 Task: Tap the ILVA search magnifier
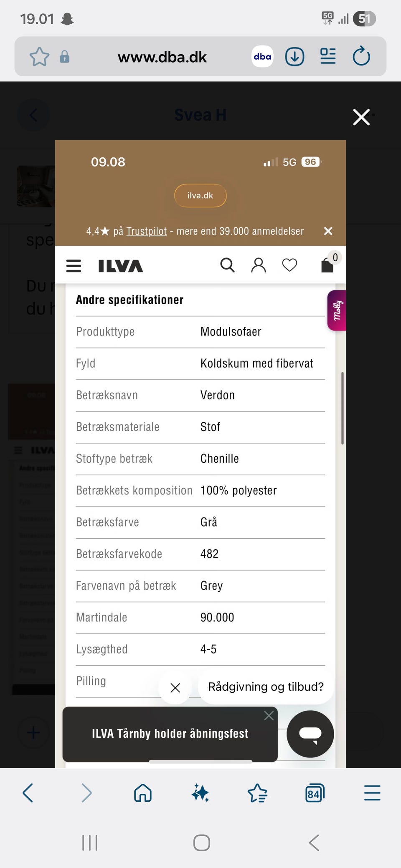(x=227, y=265)
